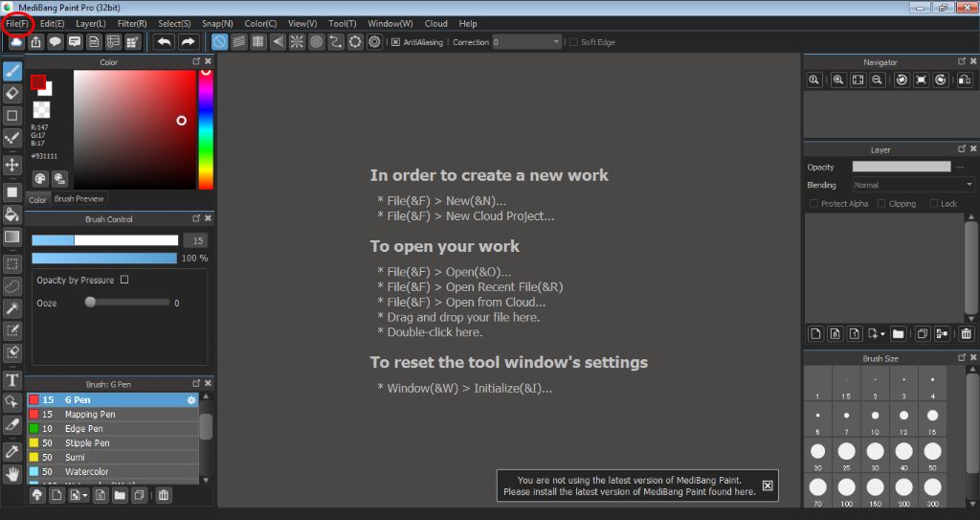Check the Clipping option

point(881,203)
